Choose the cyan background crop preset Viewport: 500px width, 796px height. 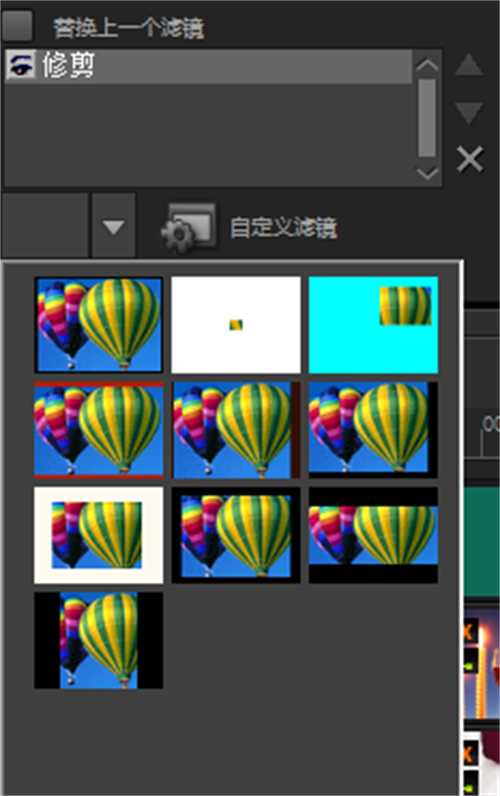coord(373,325)
